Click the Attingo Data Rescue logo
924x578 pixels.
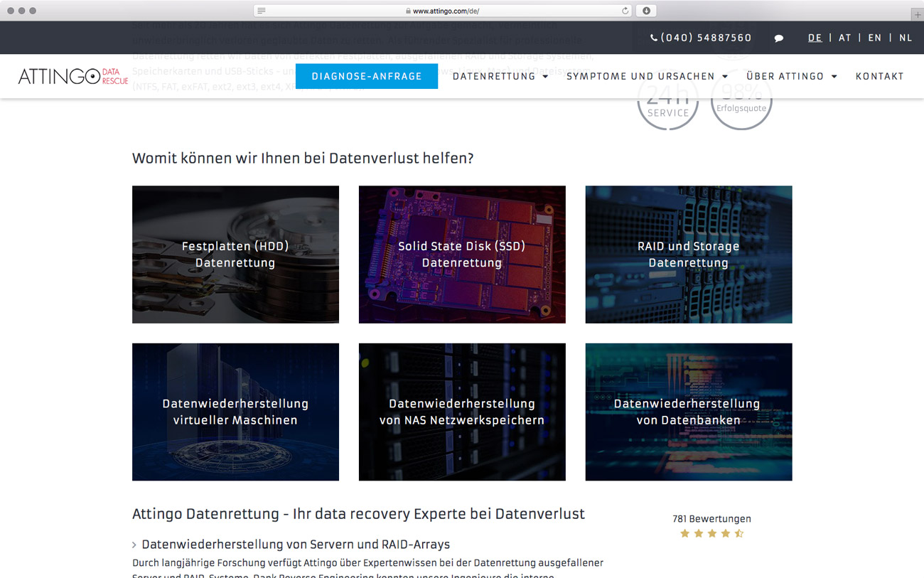(x=73, y=76)
